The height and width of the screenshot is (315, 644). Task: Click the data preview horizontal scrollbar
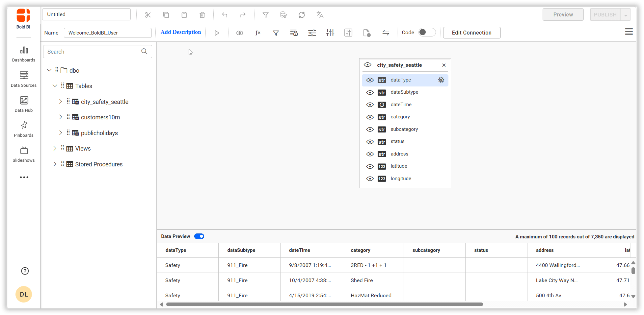pos(324,304)
